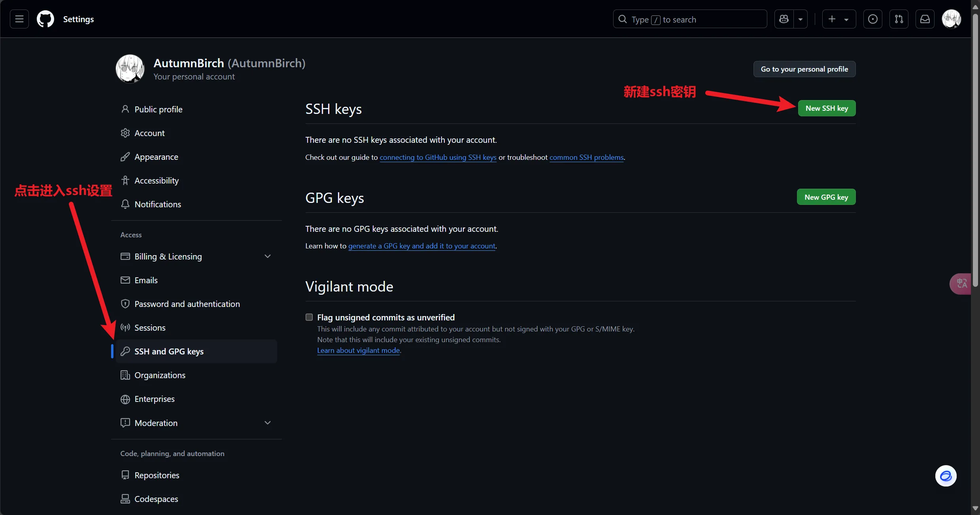Click the Organizations building icon

(x=125, y=375)
